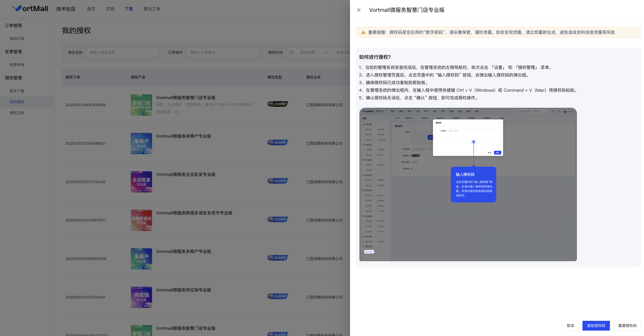This screenshot has height=336, width=644.
Task: Click the calendar icon in date range
Action: coord(291,53)
